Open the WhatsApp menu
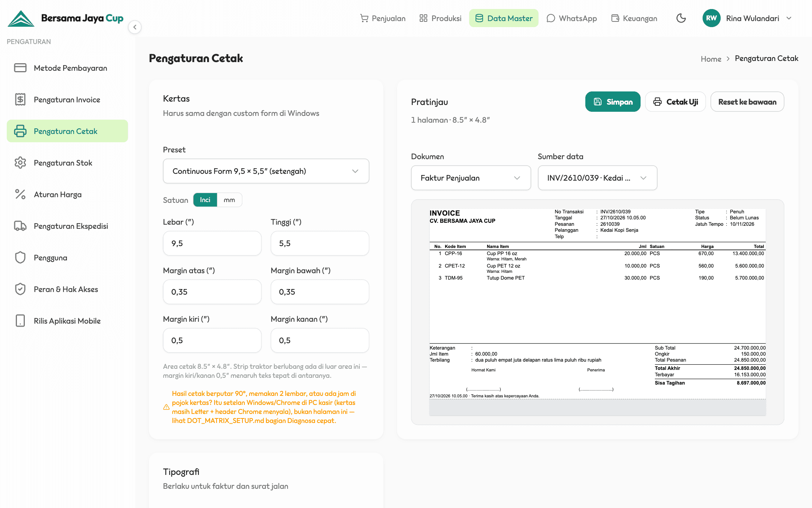The width and height of the screenshot is (812, 508). (x=572, y=18)
